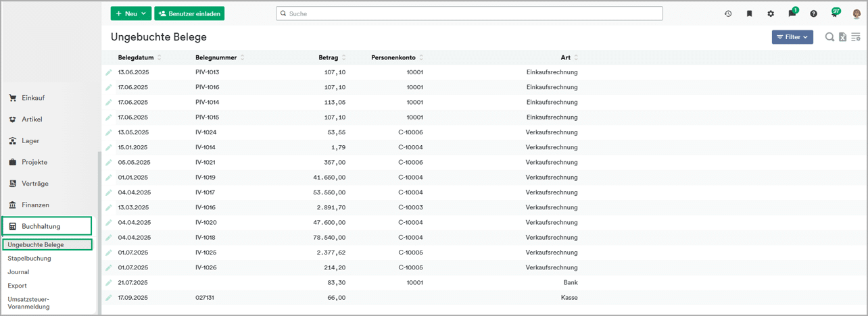This screenshot has width=868, height=316.
Task: Open chat messages icon with badge 1
Action: [792, 14]
